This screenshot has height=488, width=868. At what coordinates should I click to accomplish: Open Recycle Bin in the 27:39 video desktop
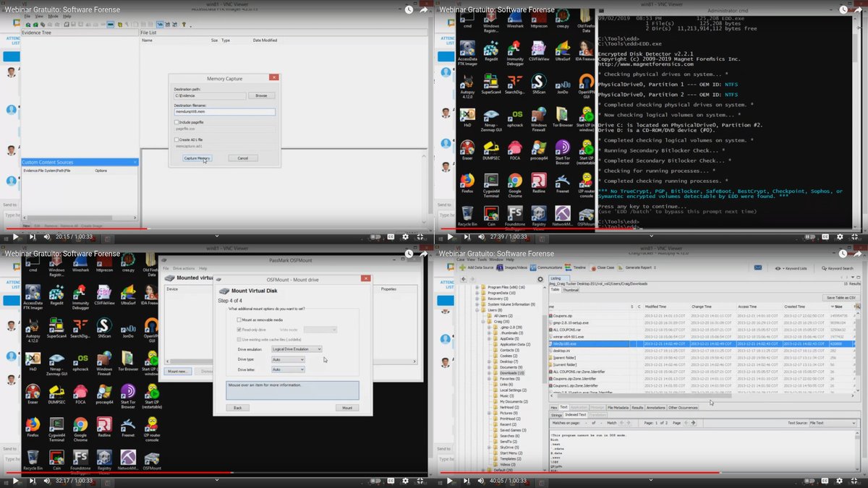click(467, 215)
